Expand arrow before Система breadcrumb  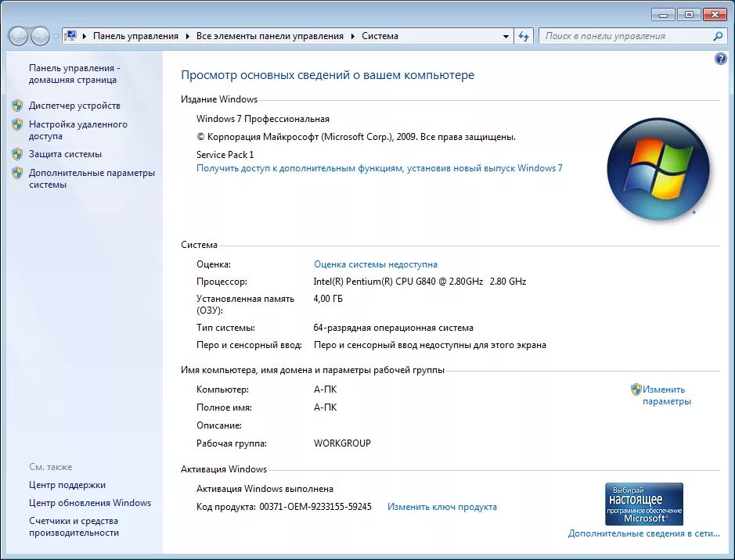coord(353,36)
